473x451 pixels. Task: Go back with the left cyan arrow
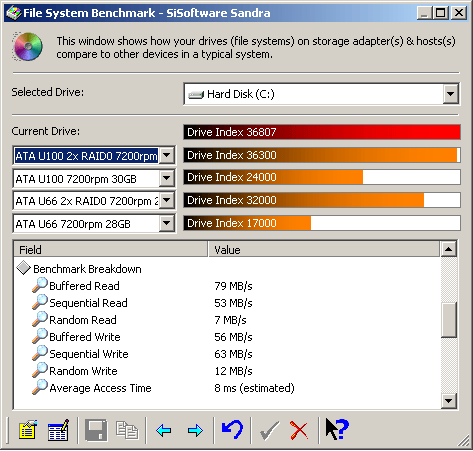pos(164,430)
